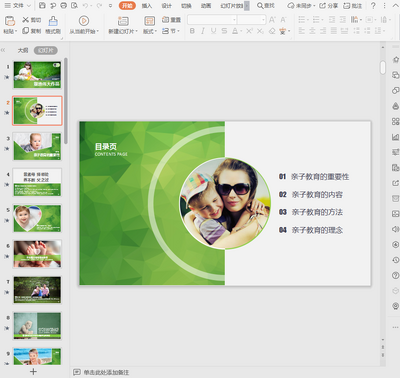Viewport: 400px width, 378px height.
Task: Open the 设计 tab
Action: coord(166,6)
